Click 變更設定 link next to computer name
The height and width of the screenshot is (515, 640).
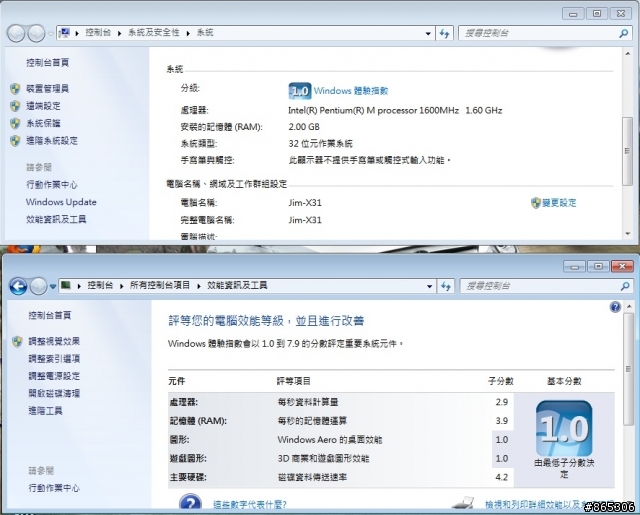[x=559, y=203]
